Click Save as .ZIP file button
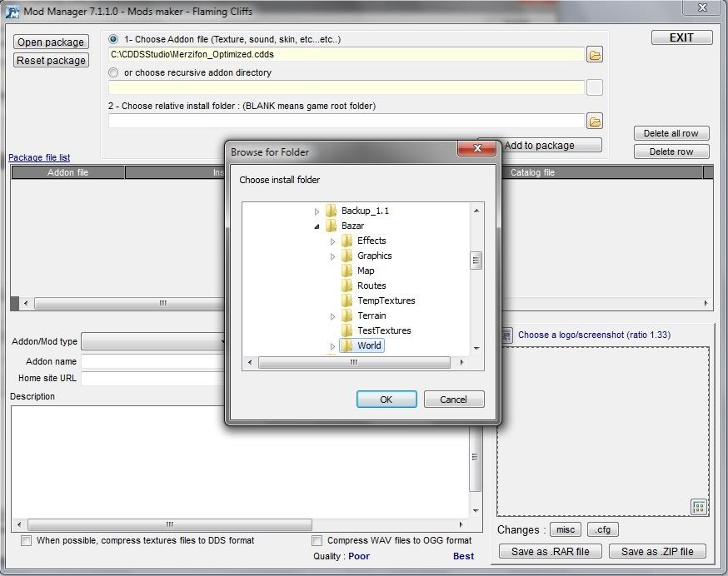 656,551
